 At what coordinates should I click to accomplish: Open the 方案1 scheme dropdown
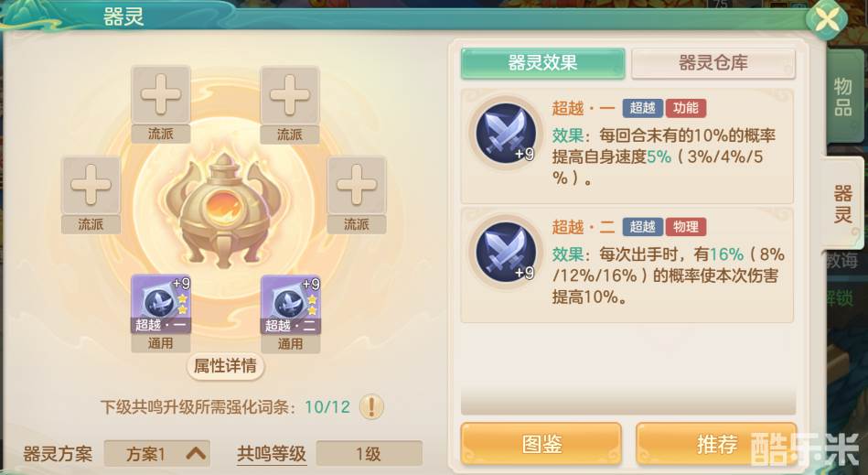[156, 454]
